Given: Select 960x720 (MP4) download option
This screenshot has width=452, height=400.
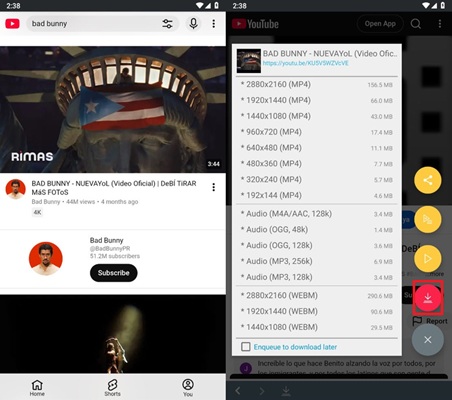Looking at the screenshot, I should pyautogui.click(x=317, y=132).
